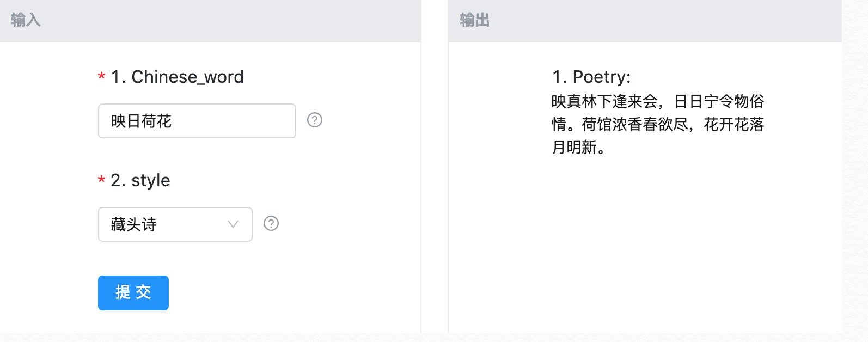
Task: Click the red asterisk beside Chinese_word label
Action: [x=101, y=77]
